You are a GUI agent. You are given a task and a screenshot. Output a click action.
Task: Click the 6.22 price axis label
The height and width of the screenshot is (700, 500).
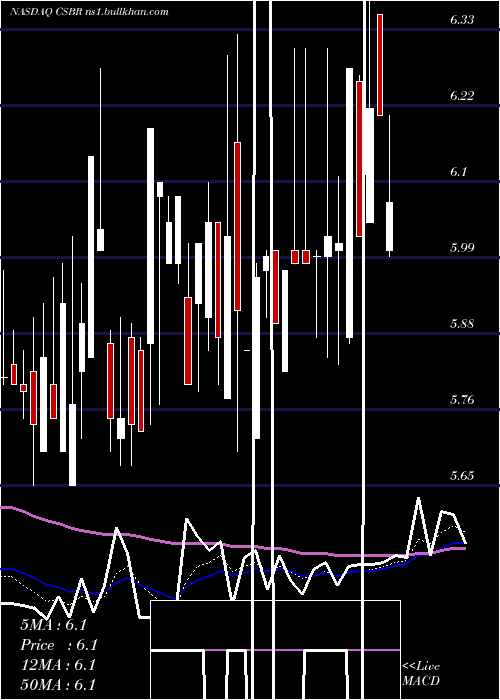point(462,96)
